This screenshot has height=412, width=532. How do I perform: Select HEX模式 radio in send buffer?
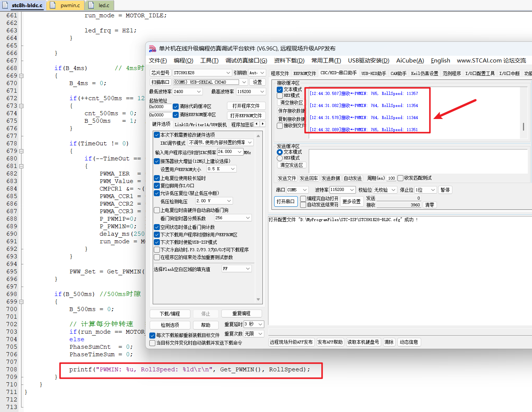(280, 158)
